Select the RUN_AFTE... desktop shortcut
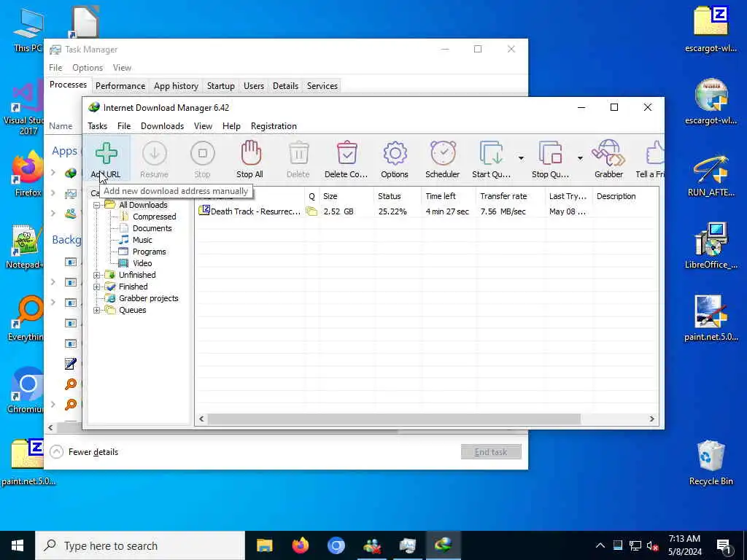The height and width of the screenshot is (560, 747). 711,176
